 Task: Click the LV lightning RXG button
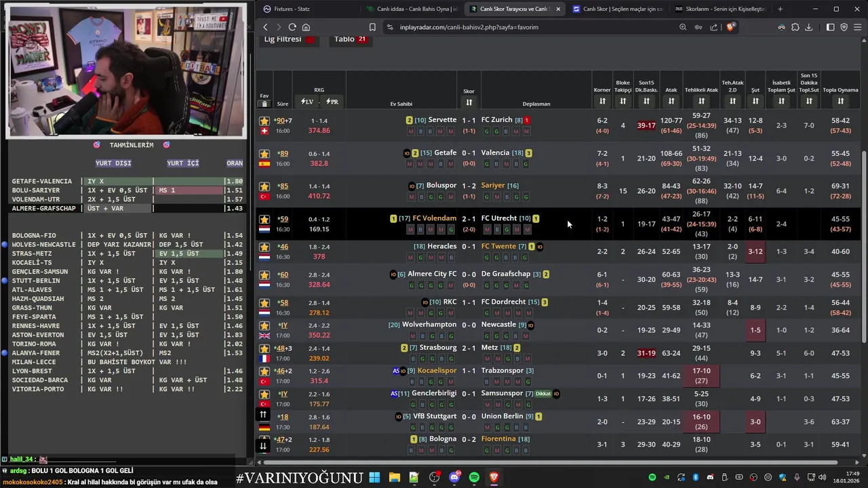tap(307, 102)
